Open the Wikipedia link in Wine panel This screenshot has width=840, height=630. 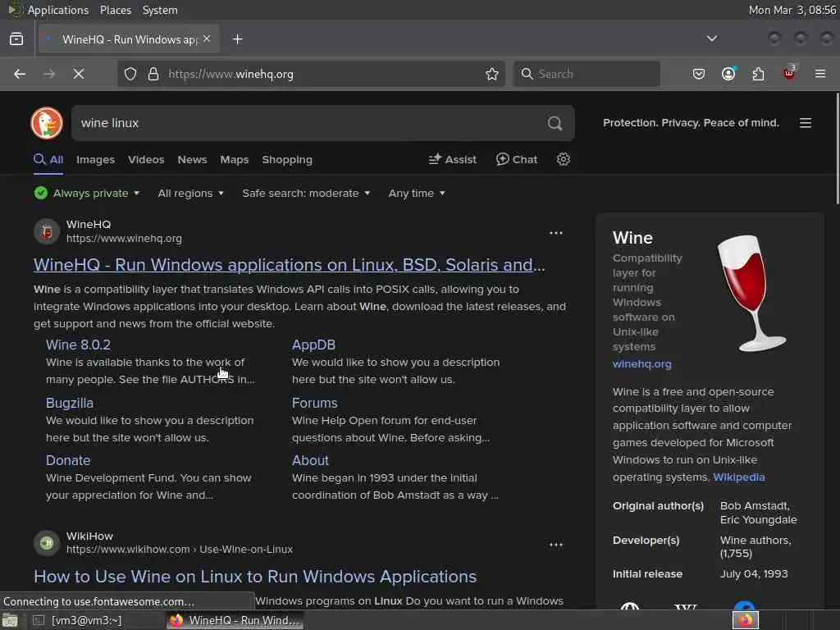[739, 477]
